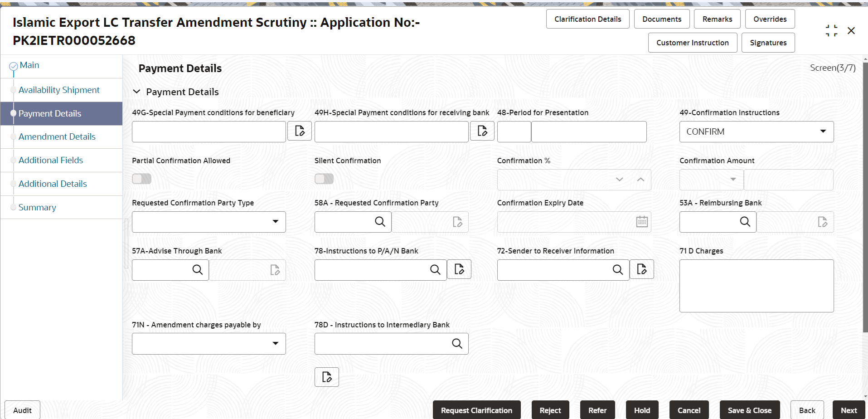Switch to the Amendment Details section
This screenshot has width=868, height=419.
click(57, 136)
